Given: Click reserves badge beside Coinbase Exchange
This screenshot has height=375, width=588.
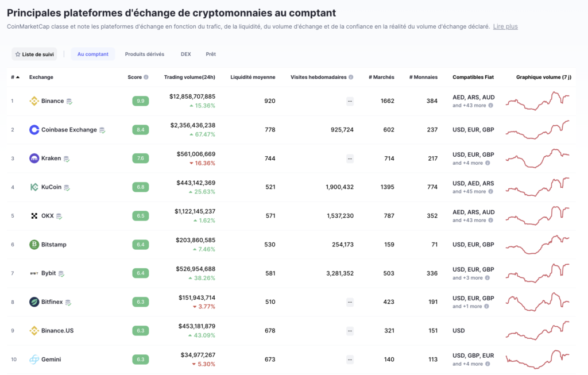Looking at the screenshot, I should tap(102, 130).
